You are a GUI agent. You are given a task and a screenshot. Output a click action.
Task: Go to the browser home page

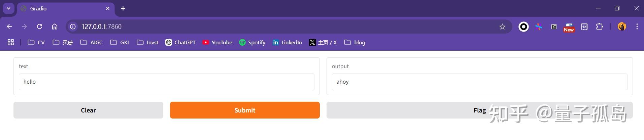point(55,27)
